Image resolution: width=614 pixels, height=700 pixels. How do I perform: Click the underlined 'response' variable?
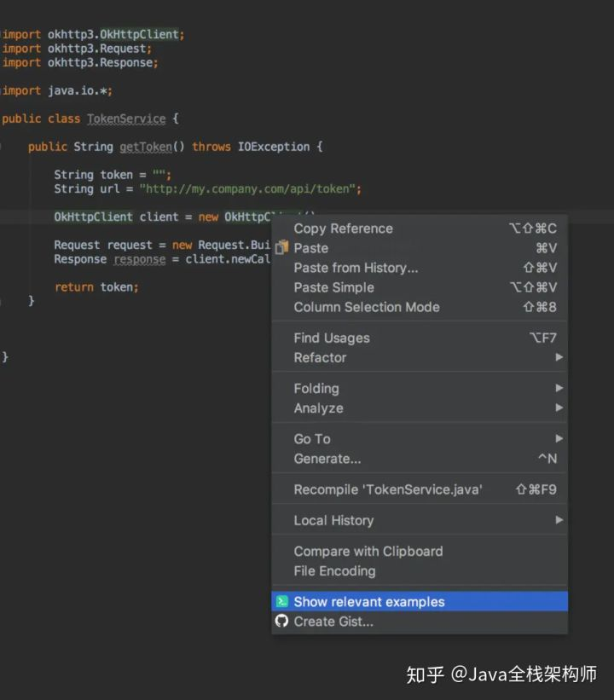pyautogui.click(x=139, y=259)
